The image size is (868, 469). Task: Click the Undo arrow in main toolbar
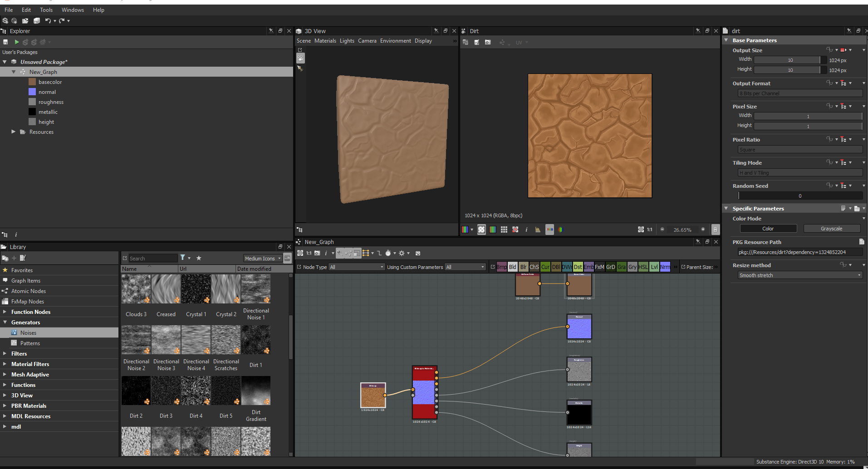click(48, 21)
